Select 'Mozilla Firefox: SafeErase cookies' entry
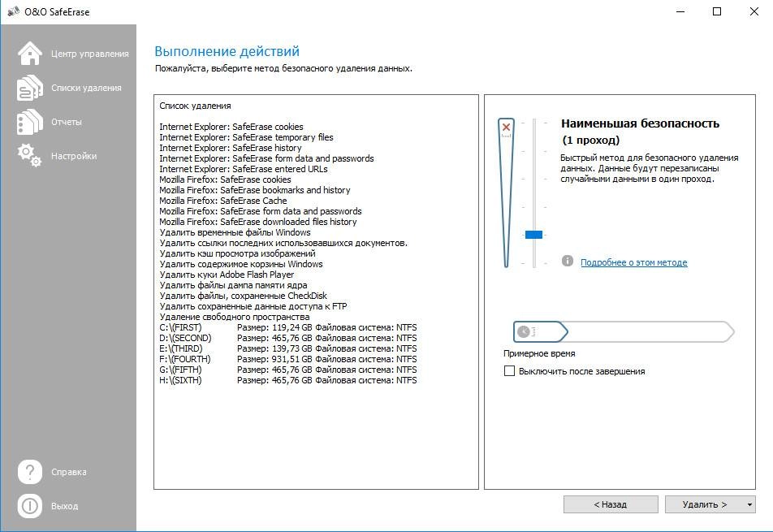Image resolution: width=773 pixels, height=532 pixels. [225, 179]
